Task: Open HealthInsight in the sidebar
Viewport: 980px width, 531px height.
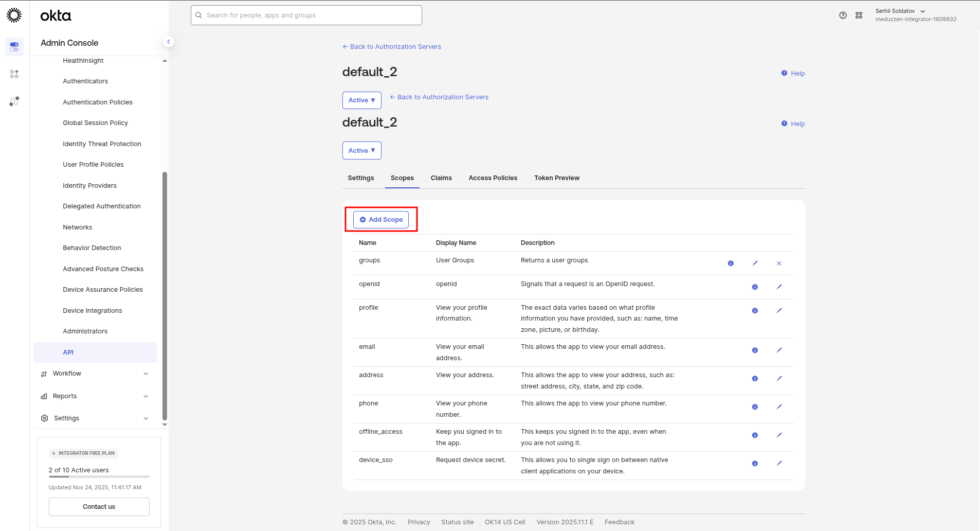Action: tap(83, 61)
